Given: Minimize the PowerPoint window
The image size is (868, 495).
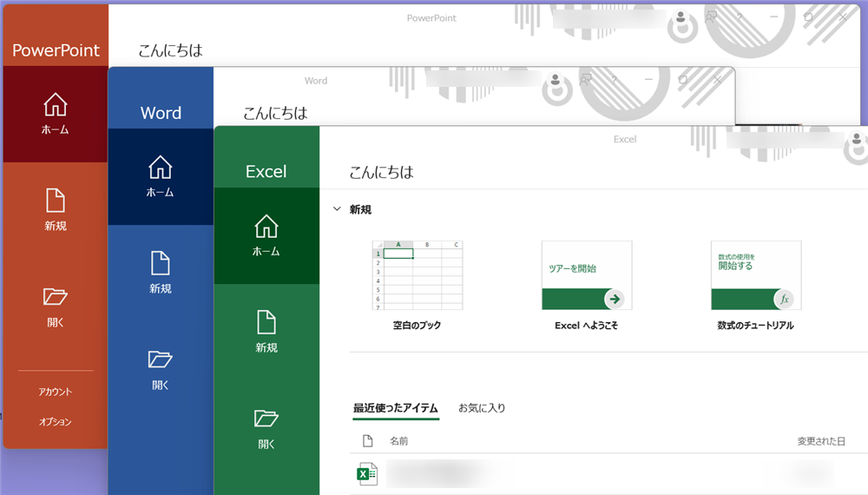Looking at the screenshot, I should pyautogui.click(x=774, y=17).
